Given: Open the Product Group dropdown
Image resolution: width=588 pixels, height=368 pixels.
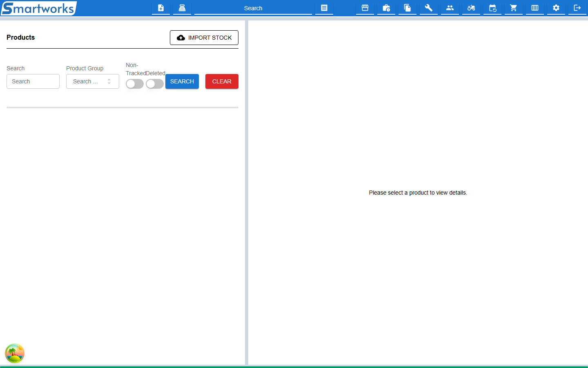Looking at the screenshot, I should pyautogui.click(x=93, y=81).
